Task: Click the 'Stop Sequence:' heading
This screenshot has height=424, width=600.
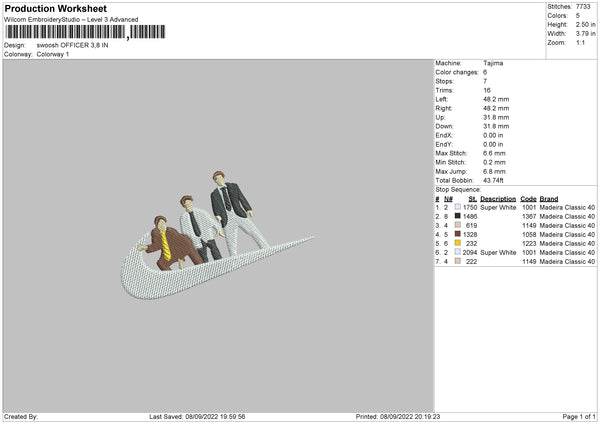Action: [x=458, y=190]
